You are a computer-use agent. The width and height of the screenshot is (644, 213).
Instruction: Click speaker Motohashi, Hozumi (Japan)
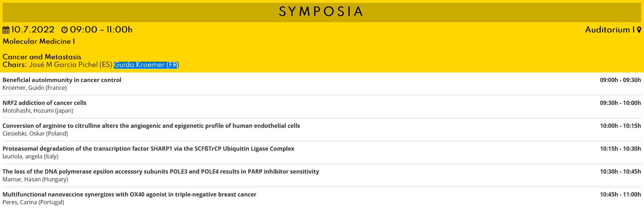[x=38, y=111]
